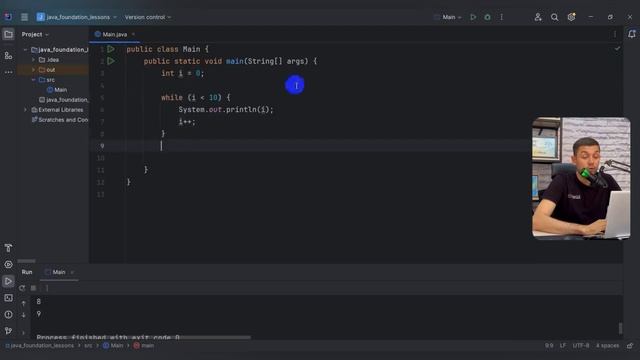Expand External Libraries node
The image size is (640, 360).
(x=25, y=110)
